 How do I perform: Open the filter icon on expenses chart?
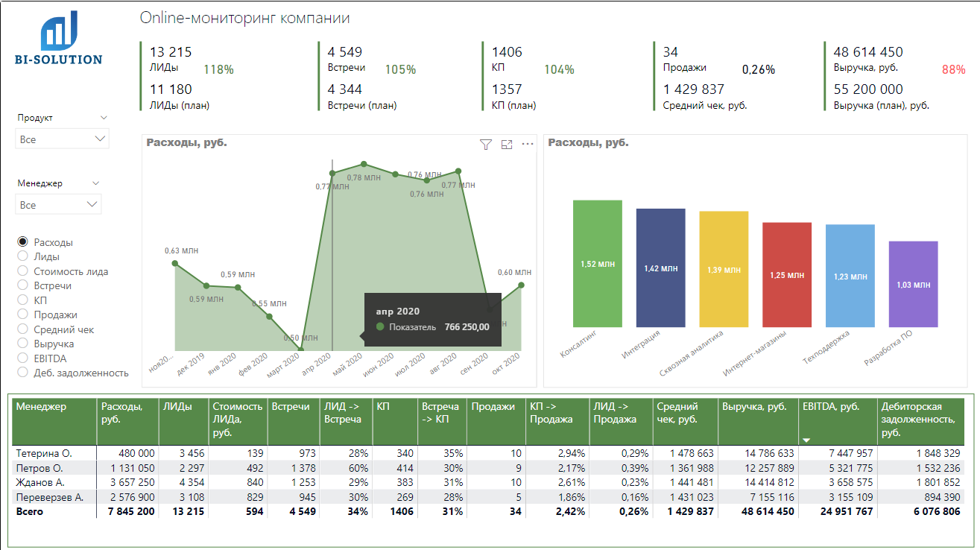tap(486, 145)
